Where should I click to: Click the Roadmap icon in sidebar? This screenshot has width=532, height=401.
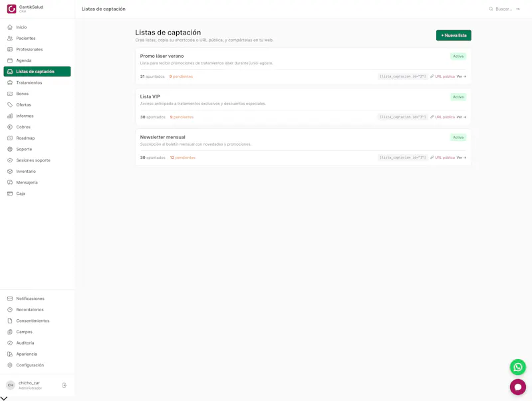[x=10, y=138]
